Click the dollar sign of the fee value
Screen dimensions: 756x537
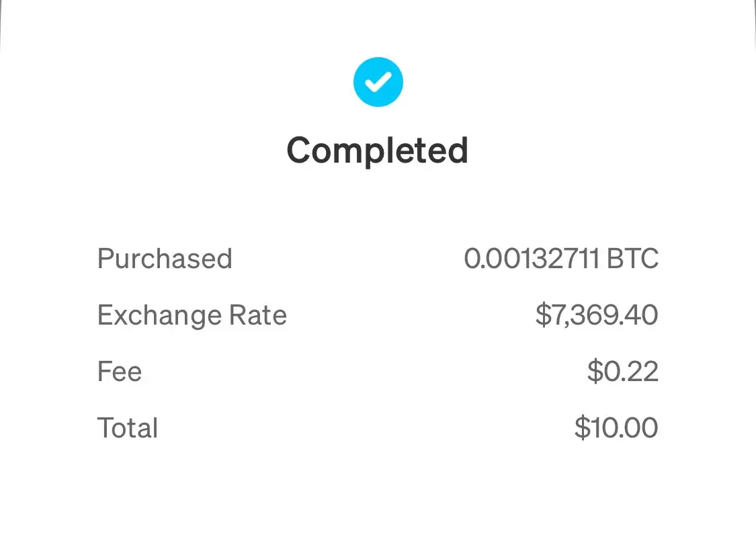pyautogui.click(x=595, y=372)
